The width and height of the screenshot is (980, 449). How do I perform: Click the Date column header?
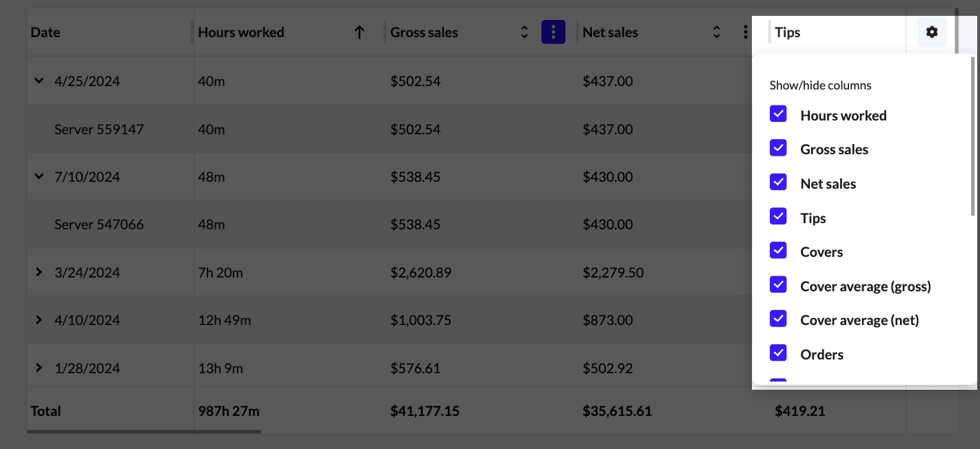tap(44, 32)
